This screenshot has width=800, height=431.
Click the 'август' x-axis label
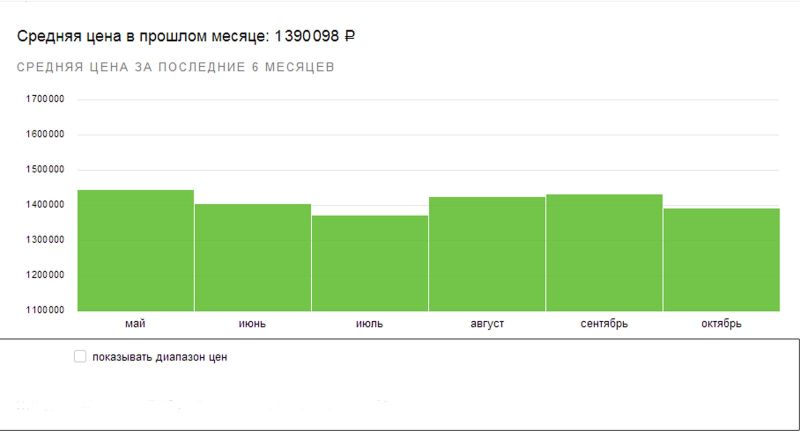(486, 324)
